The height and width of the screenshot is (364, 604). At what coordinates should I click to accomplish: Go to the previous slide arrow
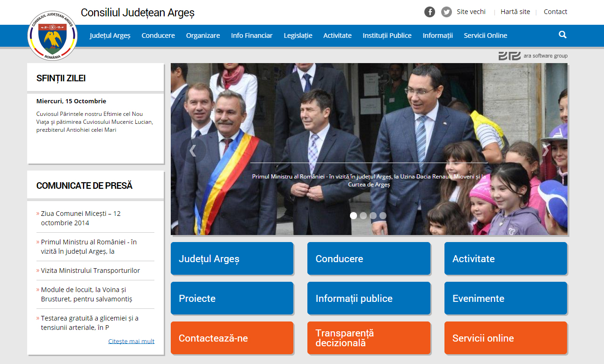[192, 150]
